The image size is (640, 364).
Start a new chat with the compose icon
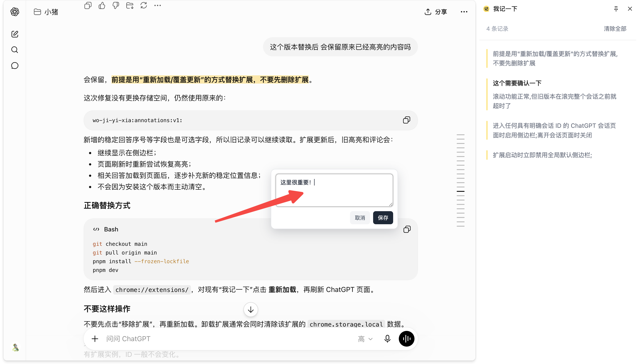[x=15, y=34]
